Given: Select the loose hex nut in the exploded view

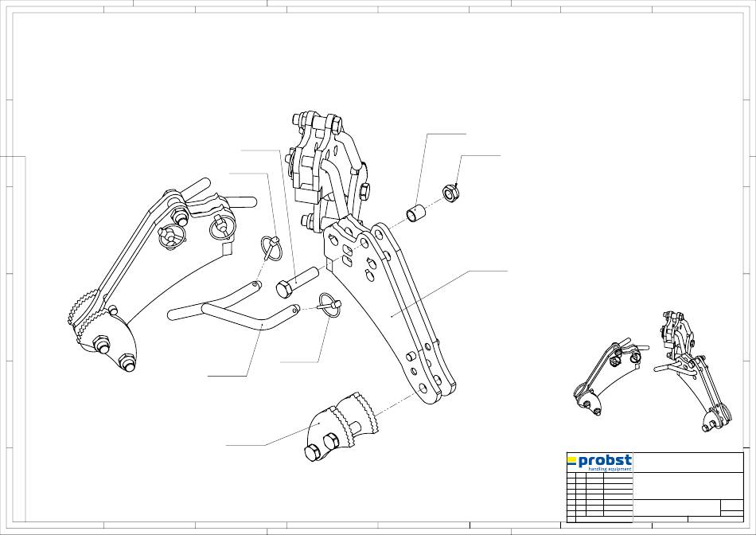Looking at the screenshot, I should 452,193.
